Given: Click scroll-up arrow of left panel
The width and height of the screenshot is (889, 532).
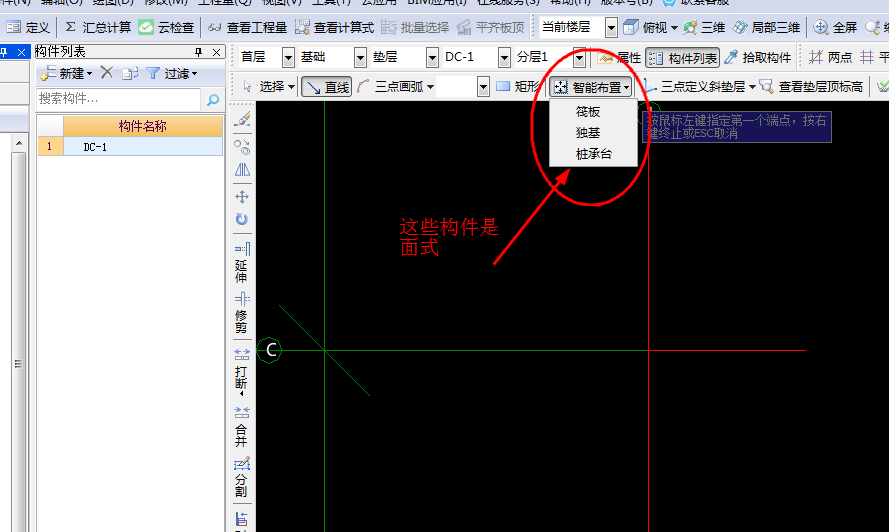Looking at the screenshot, I should click(19, 143).
